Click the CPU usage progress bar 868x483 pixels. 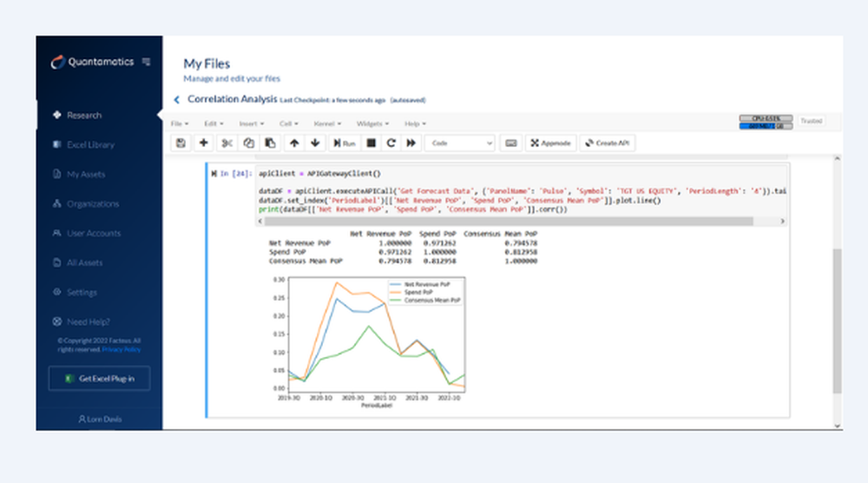tap(766, 118)
